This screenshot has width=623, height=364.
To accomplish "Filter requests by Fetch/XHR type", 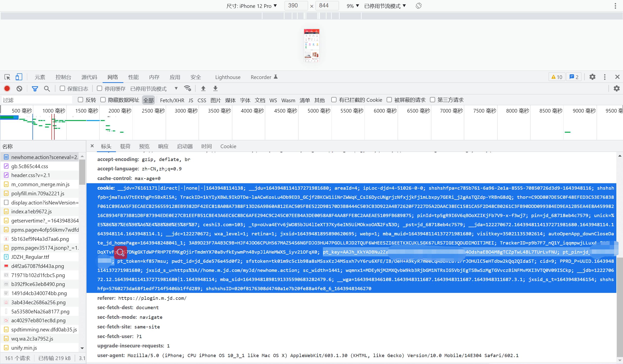I will (172, 100).
